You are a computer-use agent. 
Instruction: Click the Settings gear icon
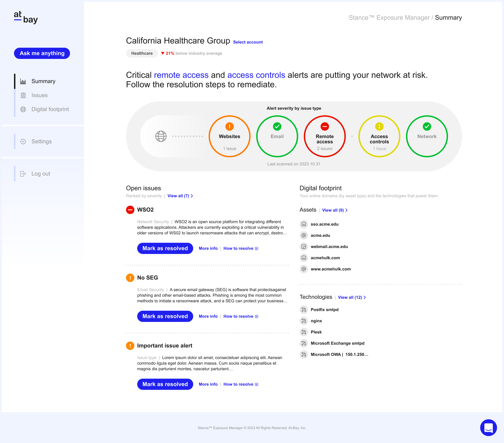23,142
